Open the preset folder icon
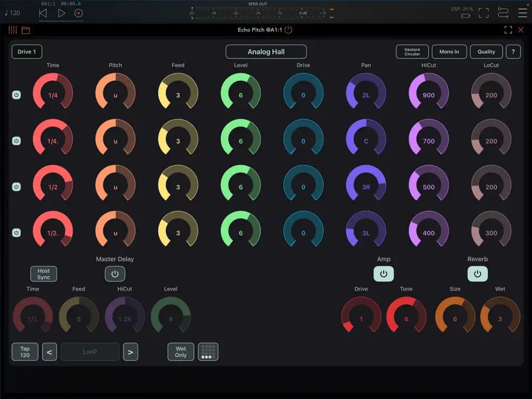Image resolution: width=532 pixels, height=399 pixels. point(26,30)
